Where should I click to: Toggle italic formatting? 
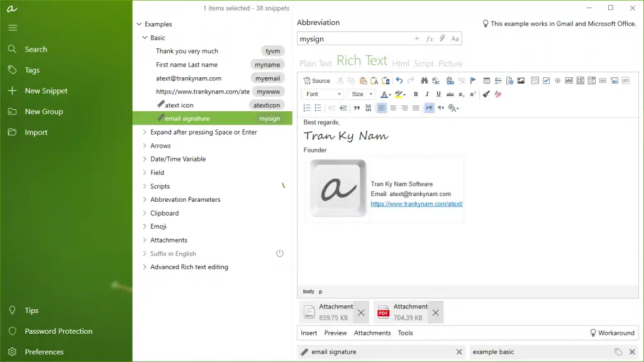click(x=427, y=94)
